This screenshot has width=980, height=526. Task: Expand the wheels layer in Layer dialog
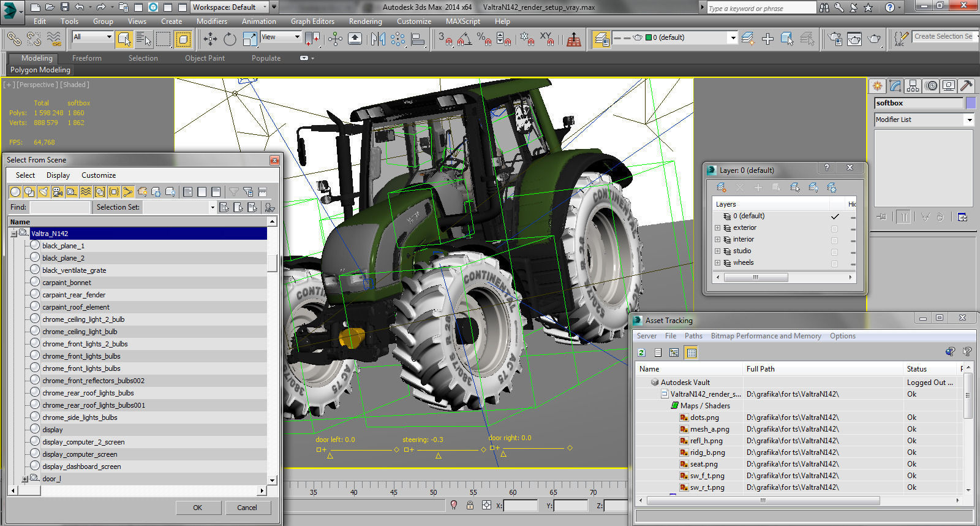[x=717, y=263]
